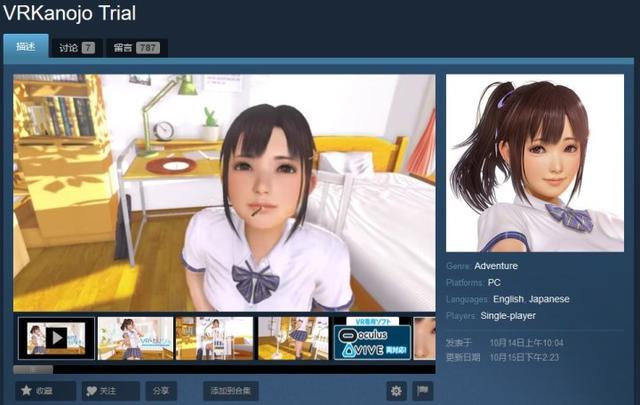Click the main screenshot preview image
Screen dimensions: 640x405
click(224, 192)
